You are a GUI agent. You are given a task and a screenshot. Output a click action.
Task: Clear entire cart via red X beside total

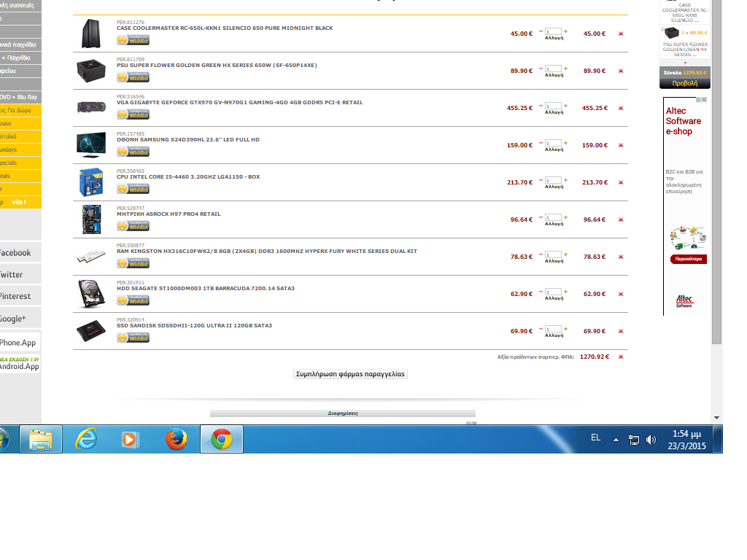point(621,357)
